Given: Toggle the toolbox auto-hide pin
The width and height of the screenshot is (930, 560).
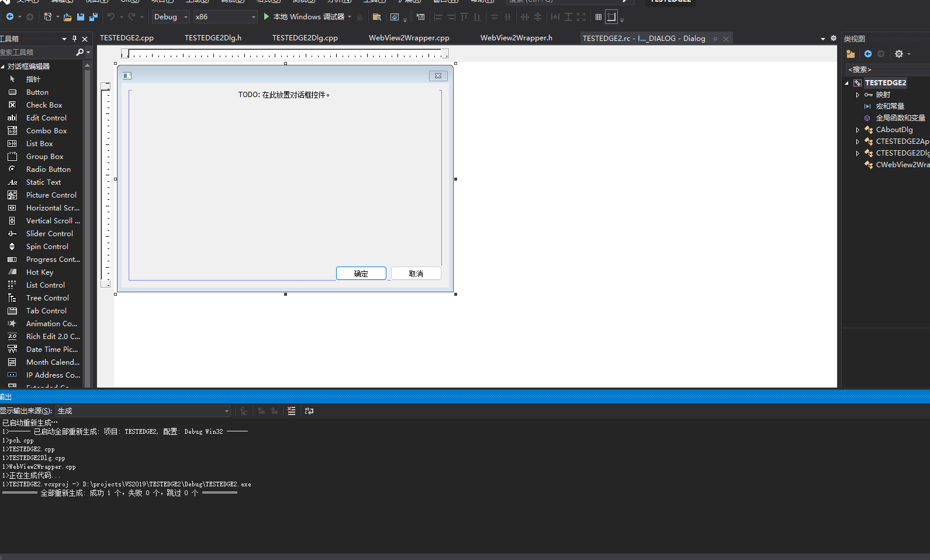Looking at the screenshot, I should pyautogui.click(x=74, y=39).
